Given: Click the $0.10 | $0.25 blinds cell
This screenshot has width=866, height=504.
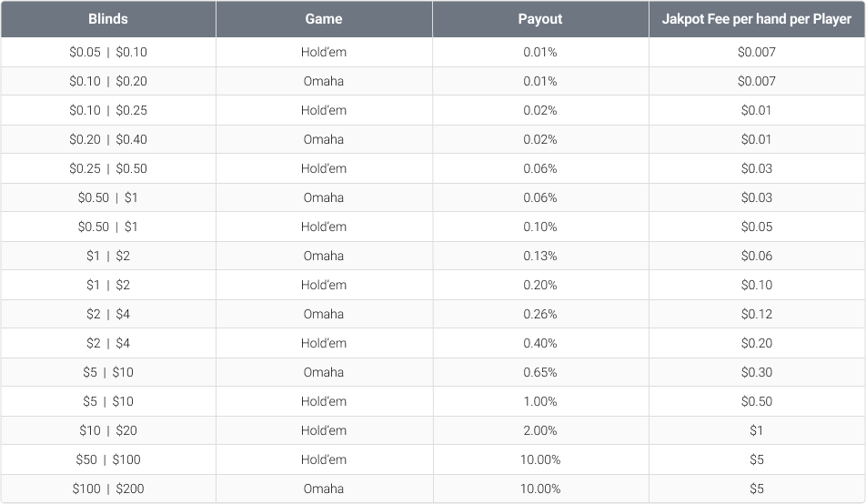Looking at the screenshot, I should click(108, 110).
